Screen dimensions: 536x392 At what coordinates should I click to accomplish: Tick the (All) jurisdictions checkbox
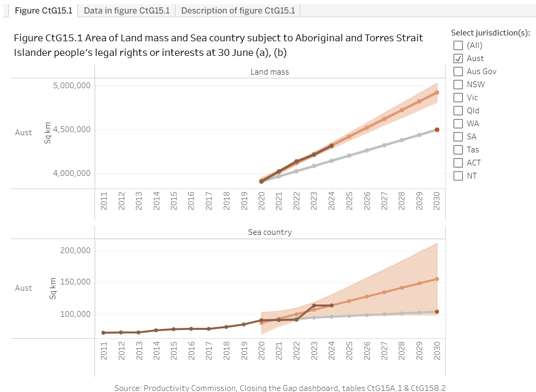click(458, 45)
